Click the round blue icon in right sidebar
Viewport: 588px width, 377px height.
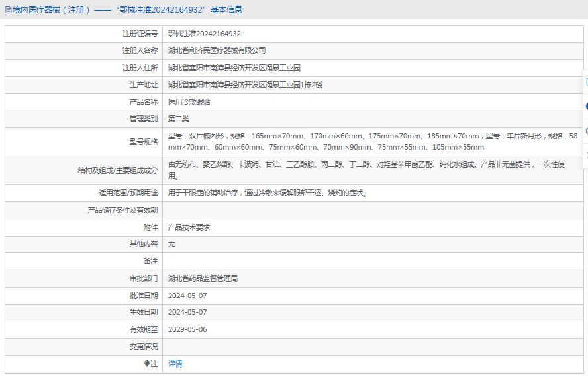(586, 106)
